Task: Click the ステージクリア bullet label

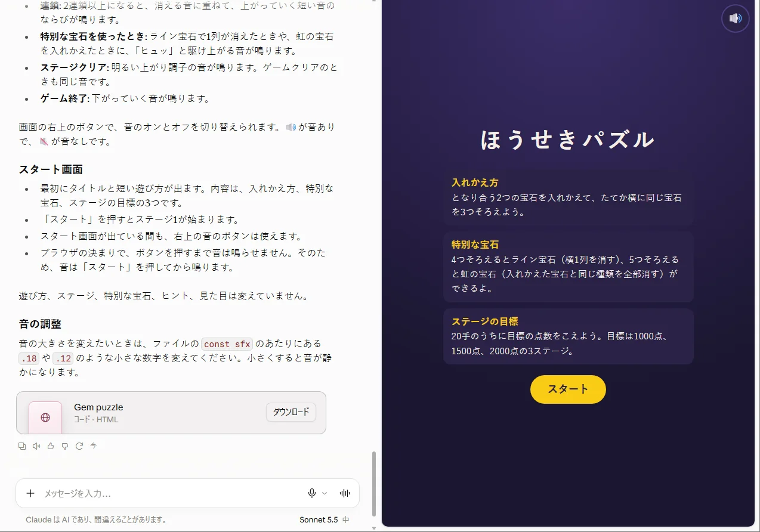Action: pyautogui.click(x=75, y=67)
